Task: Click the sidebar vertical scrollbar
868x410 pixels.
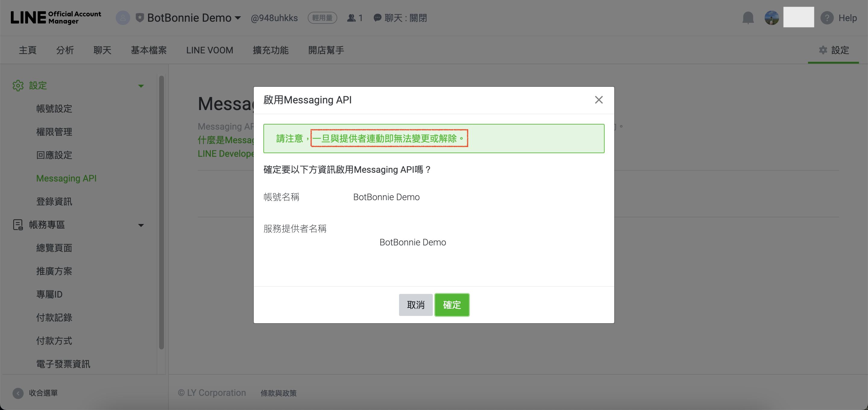Action: click(162, 213)
